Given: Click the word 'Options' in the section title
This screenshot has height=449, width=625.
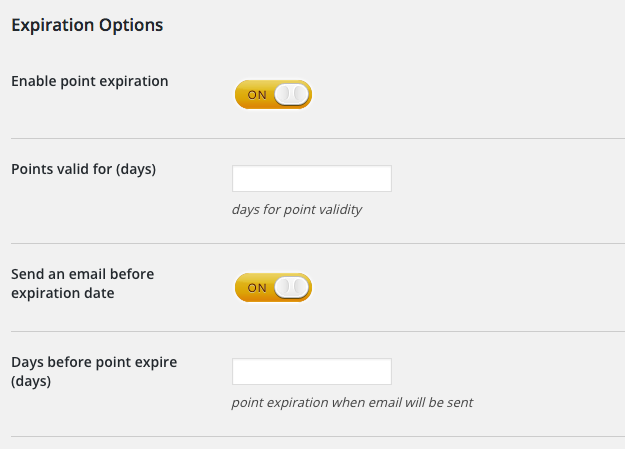Looking at the screenshot, I should coord(131,26).
